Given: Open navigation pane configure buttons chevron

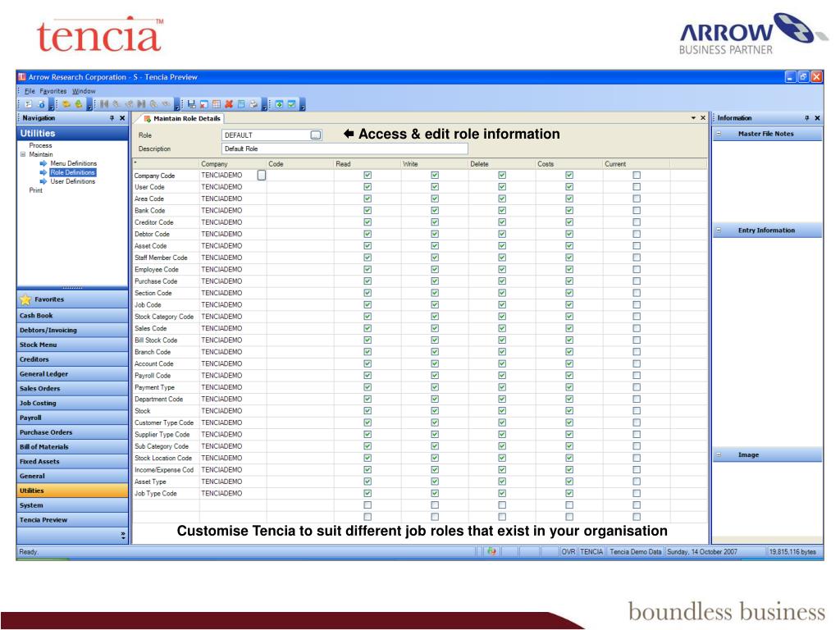Looking at the screenshot, I should point(123,535).
